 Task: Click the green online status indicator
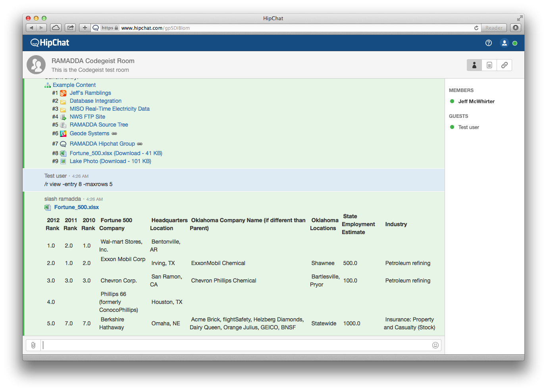tap(515, 43)
